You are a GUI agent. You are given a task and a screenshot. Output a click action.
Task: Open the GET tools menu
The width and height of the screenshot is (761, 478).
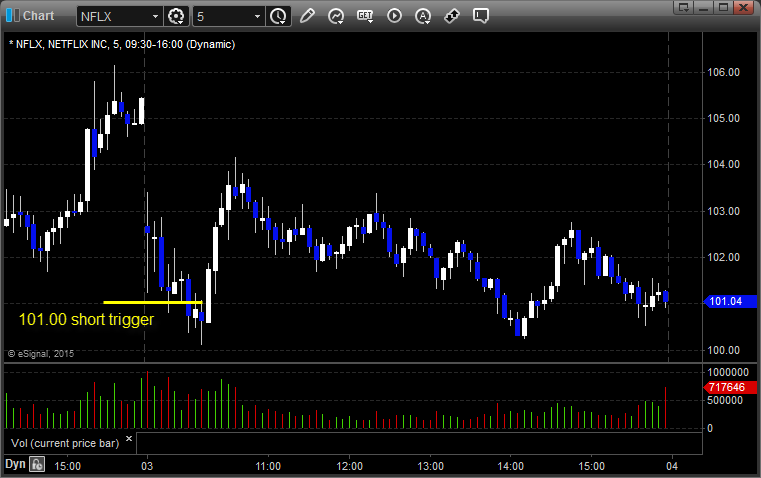coord(365,16)
